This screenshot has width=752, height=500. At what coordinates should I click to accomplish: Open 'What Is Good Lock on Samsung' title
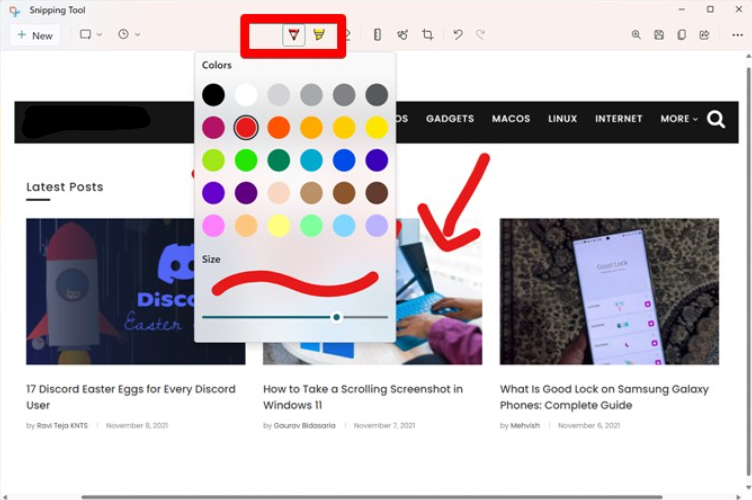(604, 397)
